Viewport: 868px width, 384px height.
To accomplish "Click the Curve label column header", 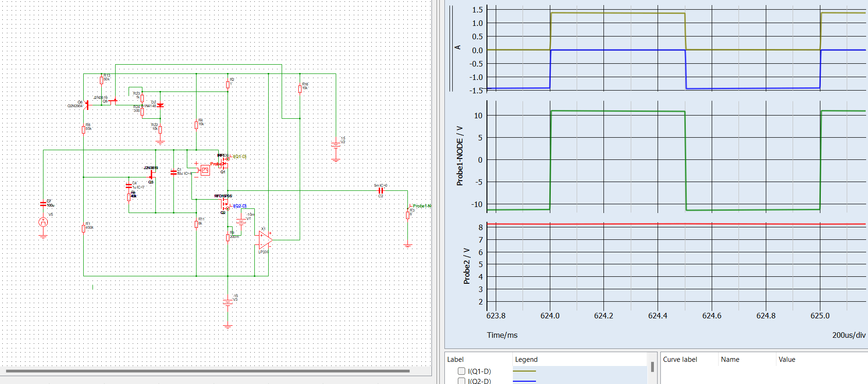I will click(x=680, y=360).
